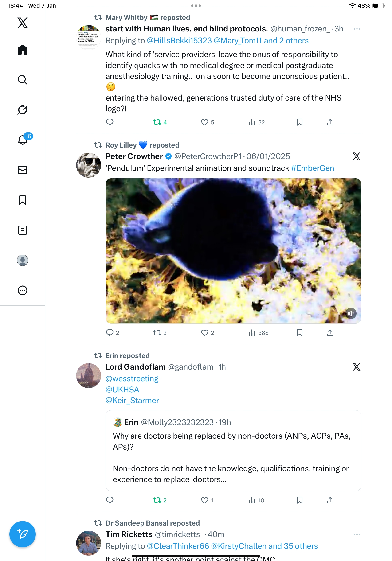Undo repost on Lord Gandoflam post
Viewport: 392px width, 561px height.
(x=157, y=500)
